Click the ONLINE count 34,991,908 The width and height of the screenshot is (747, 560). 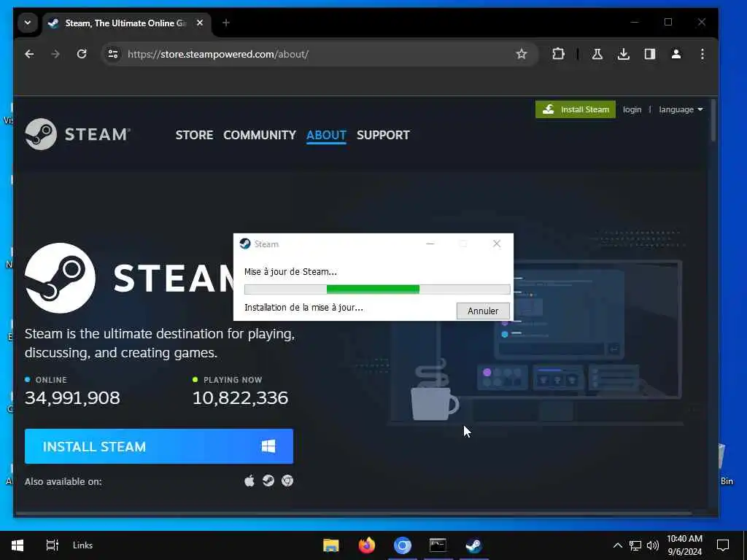(72, 398)
